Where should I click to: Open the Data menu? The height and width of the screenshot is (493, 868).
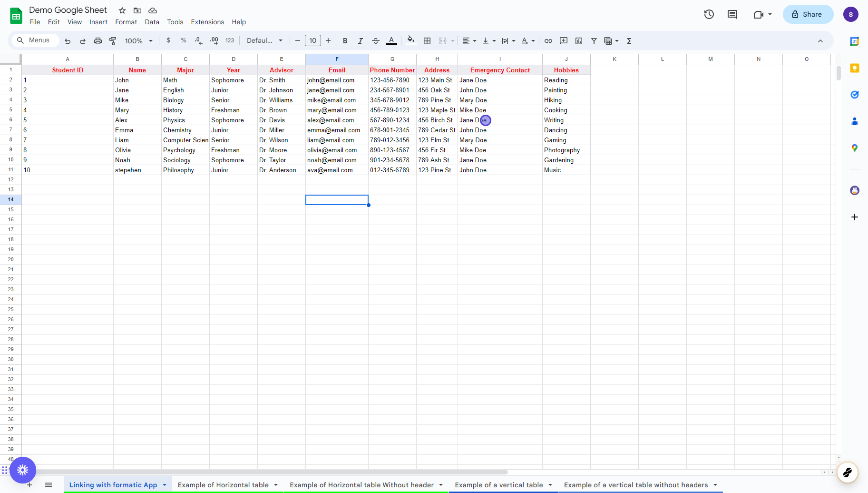pyautogui.click(x=152, y=22)
